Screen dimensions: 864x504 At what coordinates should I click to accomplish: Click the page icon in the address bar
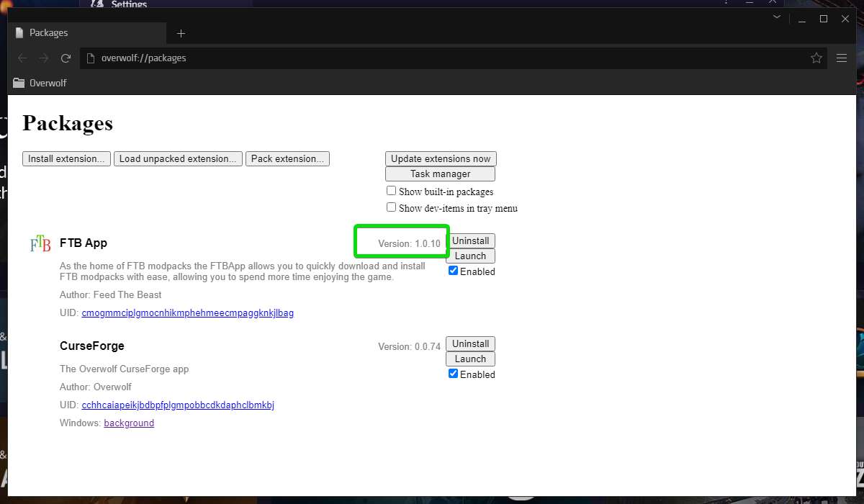(x=89, y=58)
